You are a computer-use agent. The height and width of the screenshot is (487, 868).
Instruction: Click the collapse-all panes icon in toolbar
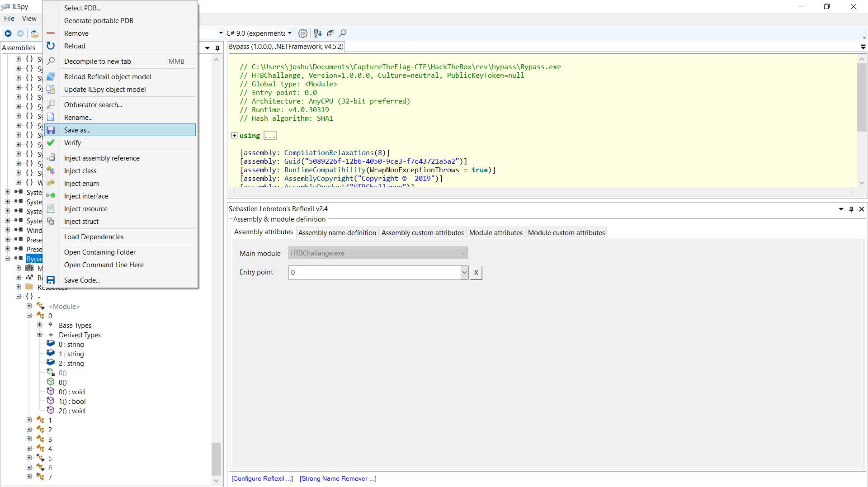(330, 33)
